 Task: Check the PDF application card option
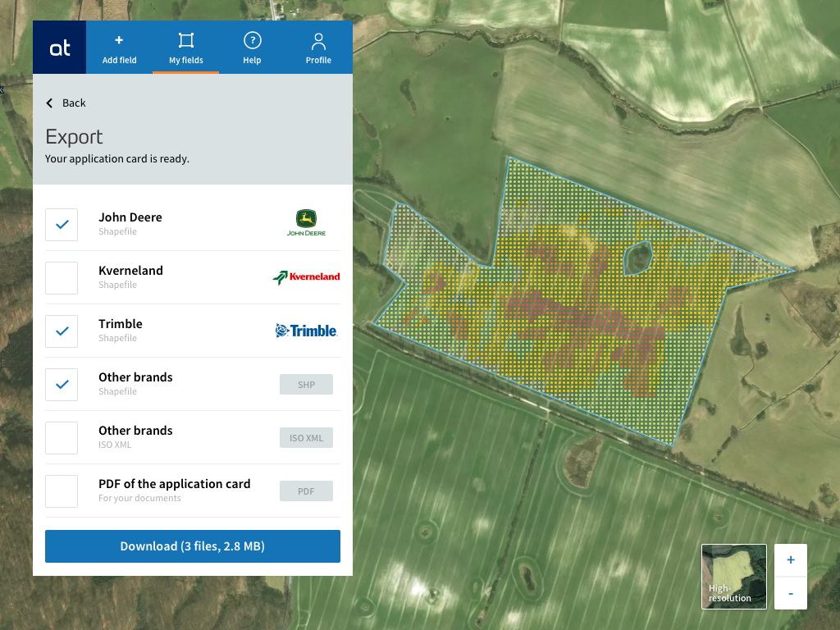click(x=62, y=491)
